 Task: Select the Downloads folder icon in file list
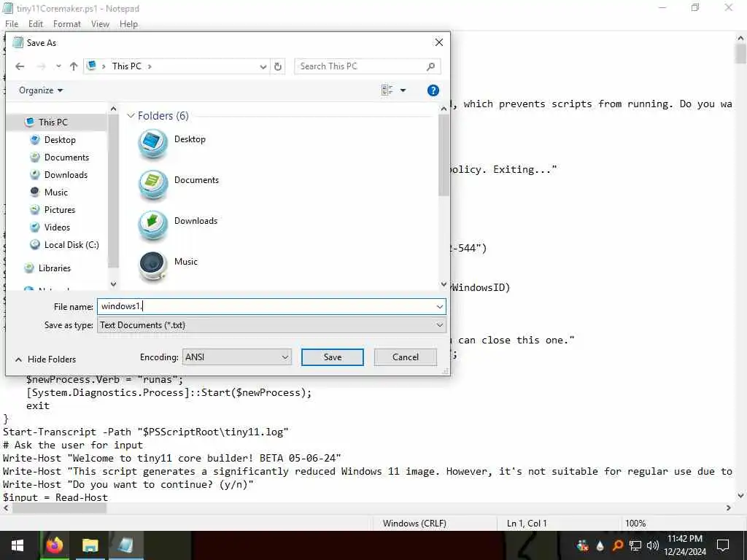[153, 225]
